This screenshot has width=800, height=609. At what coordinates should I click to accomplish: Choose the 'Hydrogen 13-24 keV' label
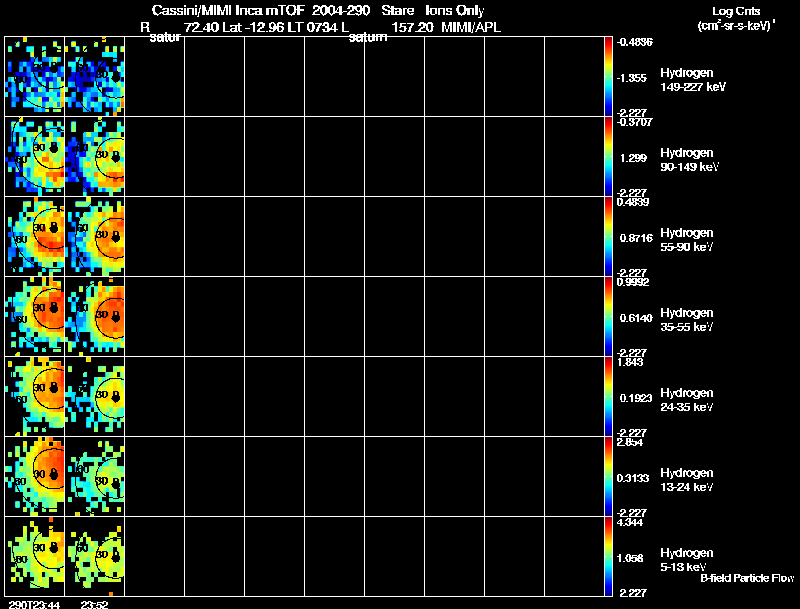tap(687, 480)
